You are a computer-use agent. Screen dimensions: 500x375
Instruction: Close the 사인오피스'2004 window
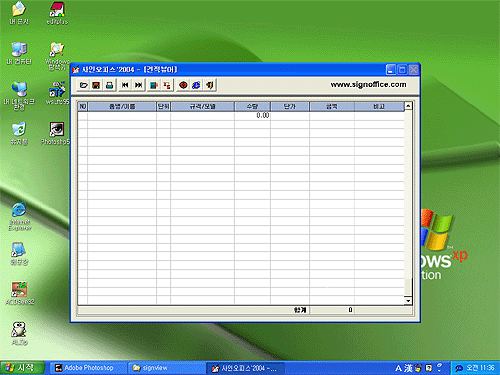[413, 70]
